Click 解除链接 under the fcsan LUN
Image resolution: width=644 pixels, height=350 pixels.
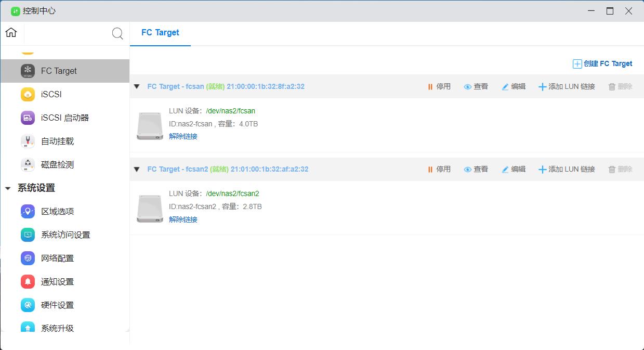point(183,137)
